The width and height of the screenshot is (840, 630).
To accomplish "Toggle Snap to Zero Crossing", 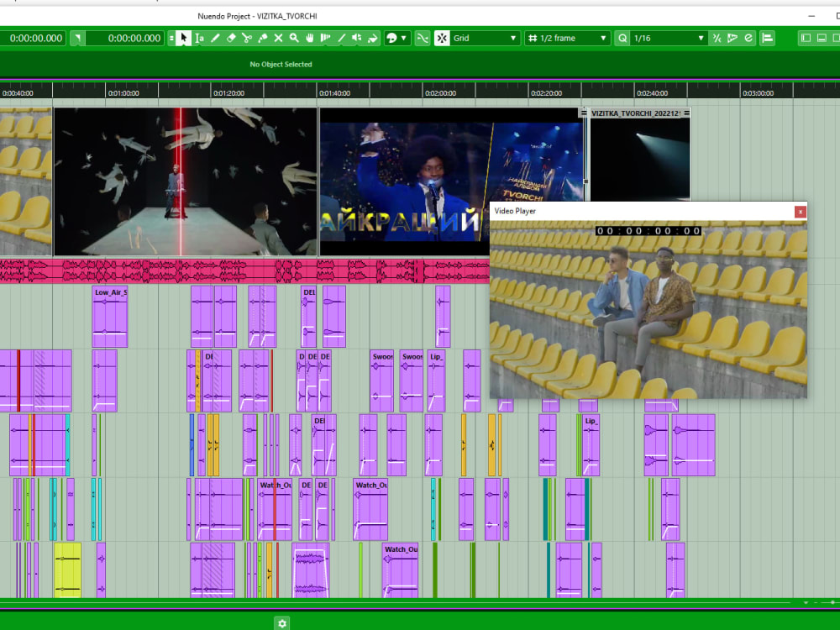I will pyautogui.click(x=423, y=38).
